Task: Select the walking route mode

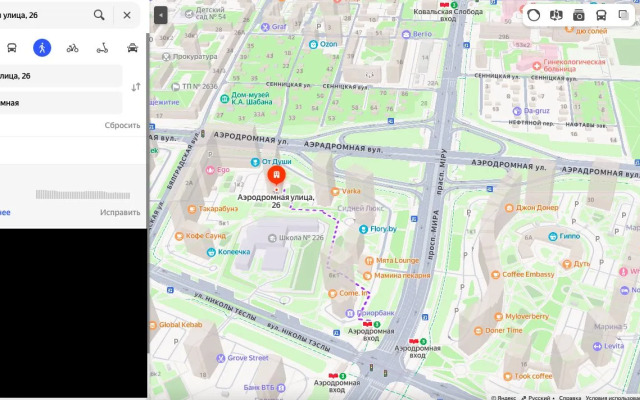Action: pos(41,47)
